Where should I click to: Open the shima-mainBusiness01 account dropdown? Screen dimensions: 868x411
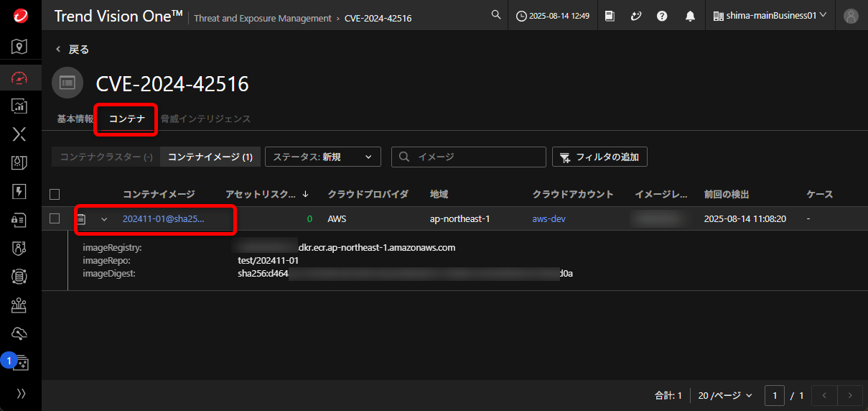click(770, 15)
